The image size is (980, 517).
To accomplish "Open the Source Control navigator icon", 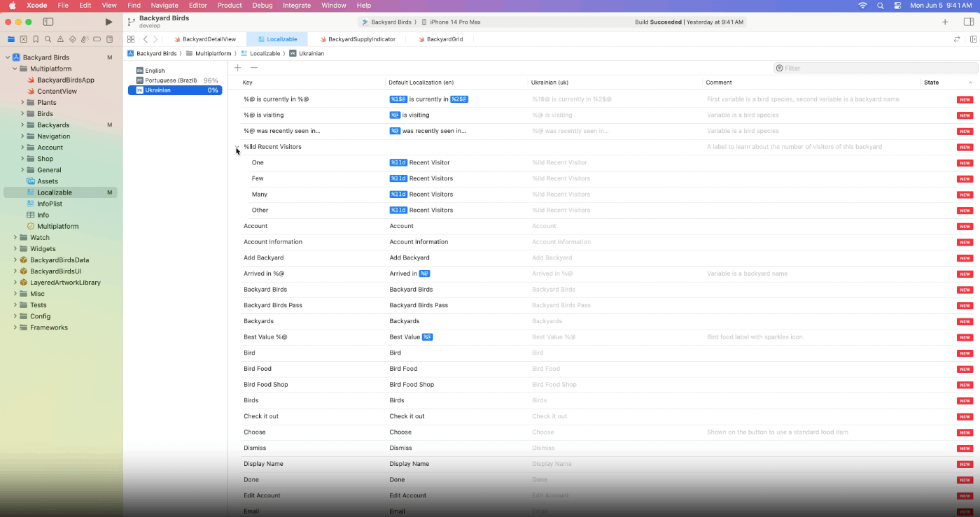I will [x=23, y=39].
